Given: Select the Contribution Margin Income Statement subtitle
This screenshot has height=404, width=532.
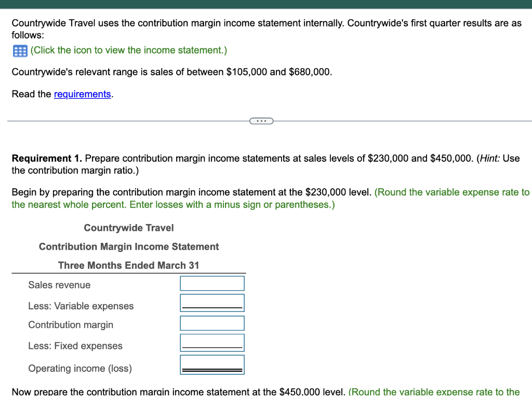Looking at the screenshot, I should coord(129,246).
